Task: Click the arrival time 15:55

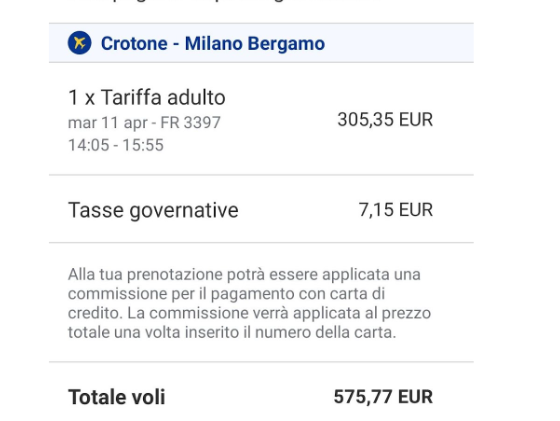Action: 143,145
